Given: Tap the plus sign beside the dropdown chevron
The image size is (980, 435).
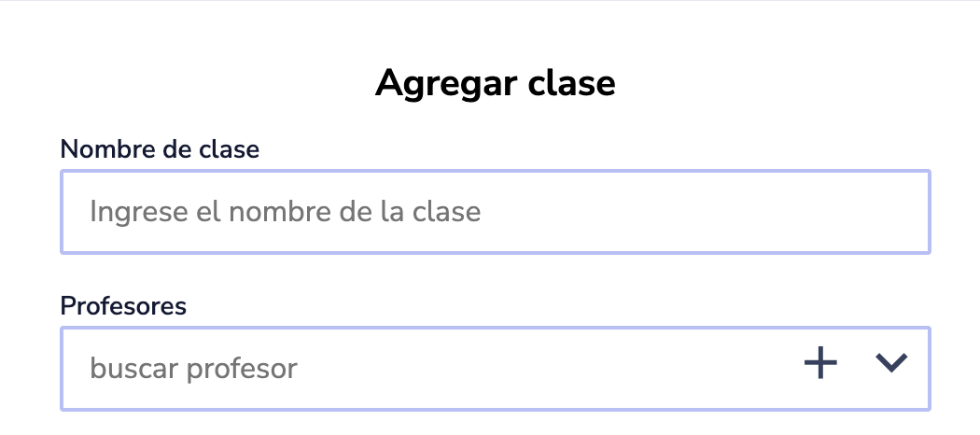Looking at the screenshot, I should 820,363.
